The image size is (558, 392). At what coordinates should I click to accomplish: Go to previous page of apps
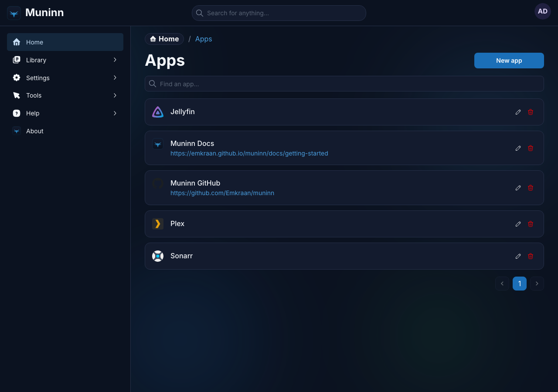pos(502,284)
